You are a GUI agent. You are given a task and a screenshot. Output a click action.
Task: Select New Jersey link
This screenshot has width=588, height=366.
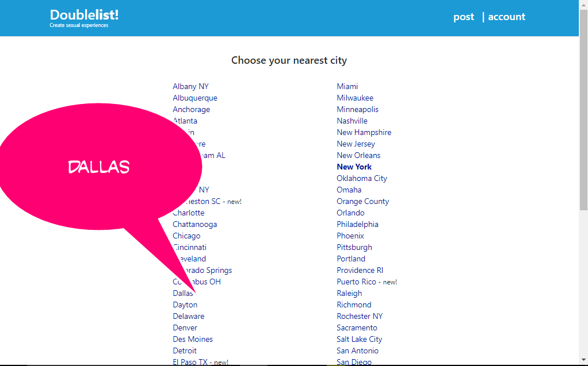tap(356, 144)
